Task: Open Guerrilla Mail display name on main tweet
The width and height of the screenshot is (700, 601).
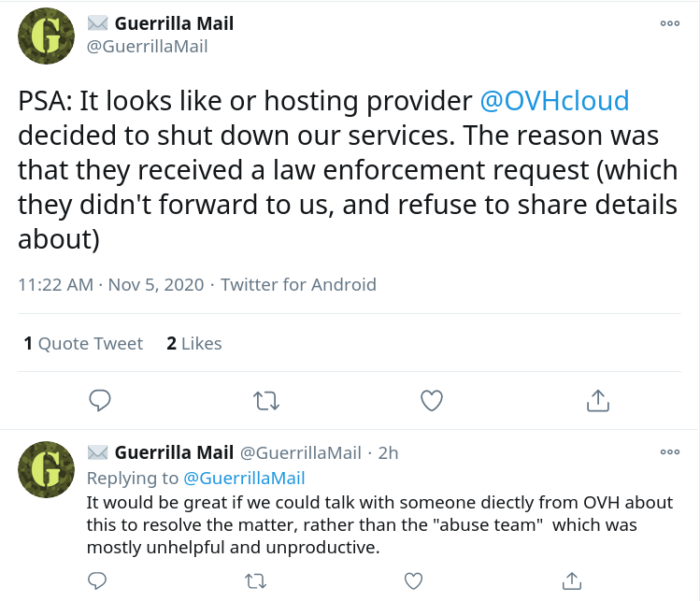Action: pyautogui.click(x=174, y=23)
